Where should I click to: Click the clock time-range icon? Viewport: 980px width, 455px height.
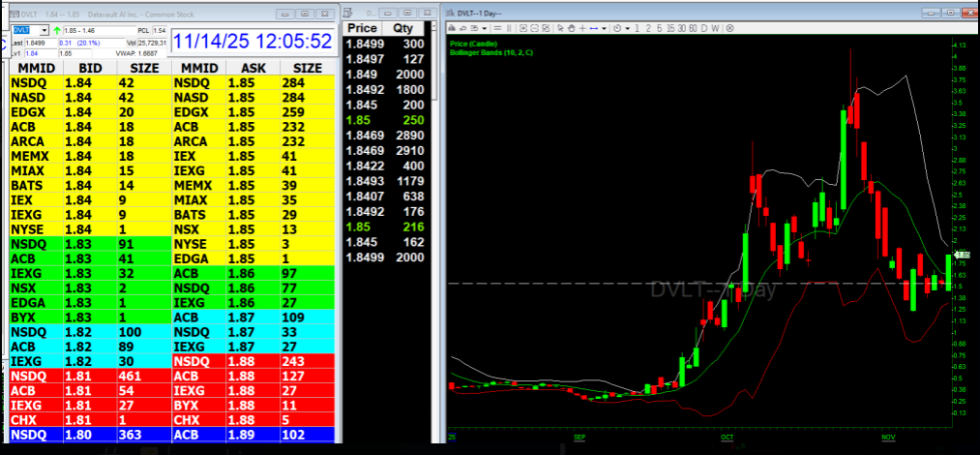click(616, 29)
